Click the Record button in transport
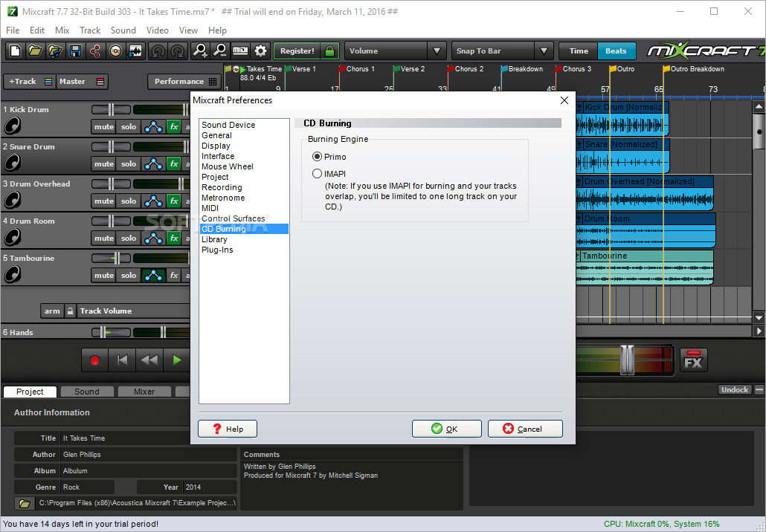Screen dimensions: 766x532 coord(94,360)
